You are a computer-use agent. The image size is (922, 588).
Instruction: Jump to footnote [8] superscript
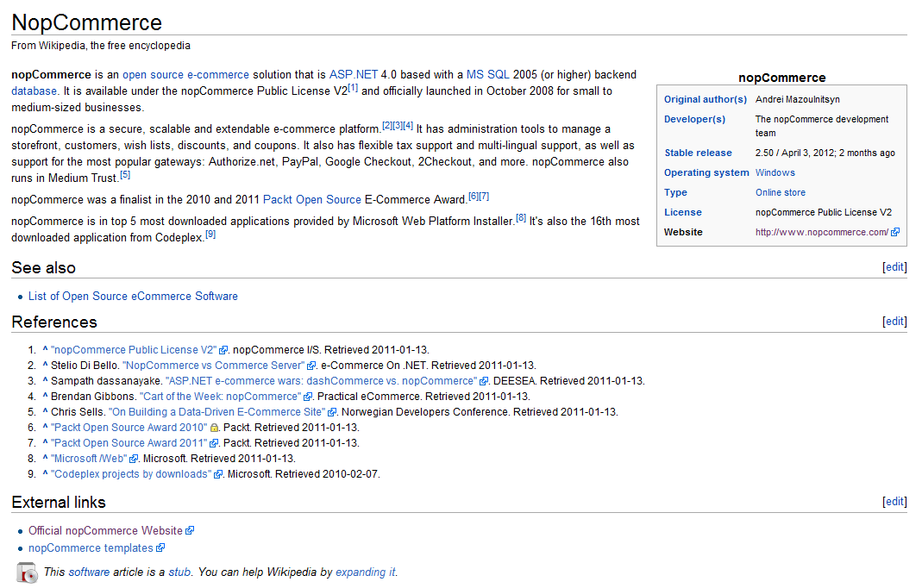521,217
